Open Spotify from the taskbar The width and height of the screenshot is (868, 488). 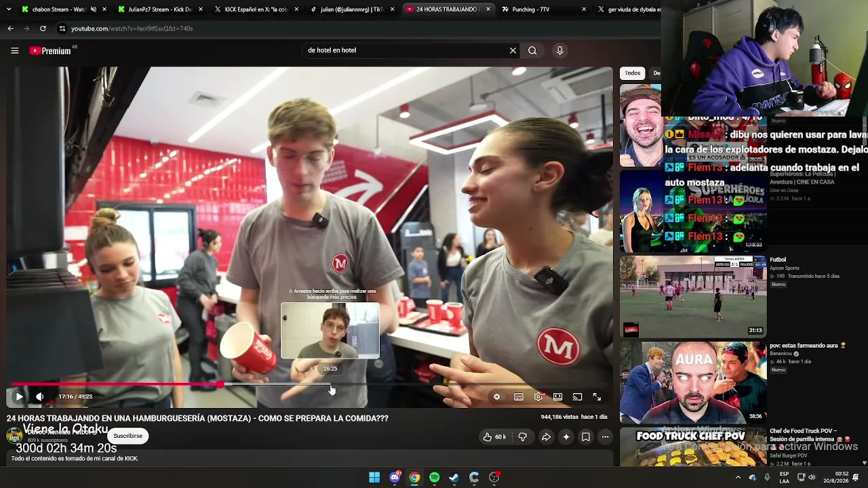435,477
